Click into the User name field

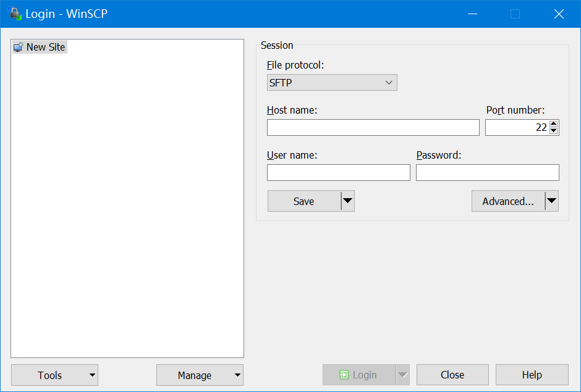tap(338, 172)
